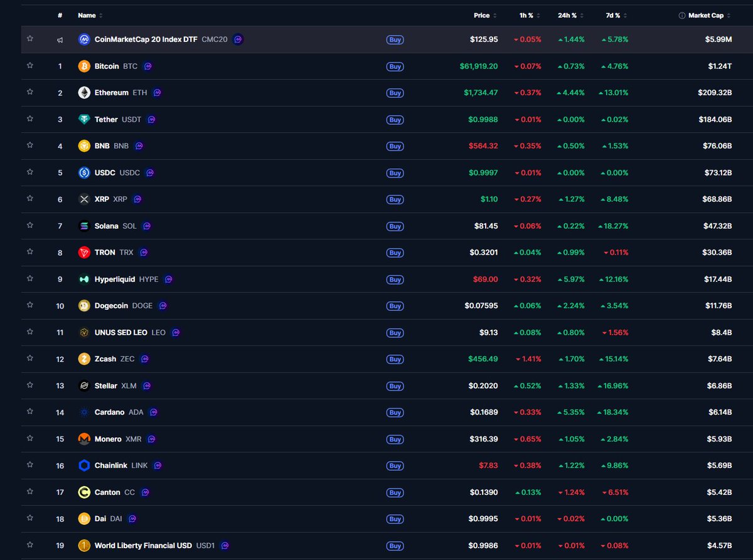Open the Market Cap info icon
Viewport: 753px width, 560px height.
(x=681, y=16)
